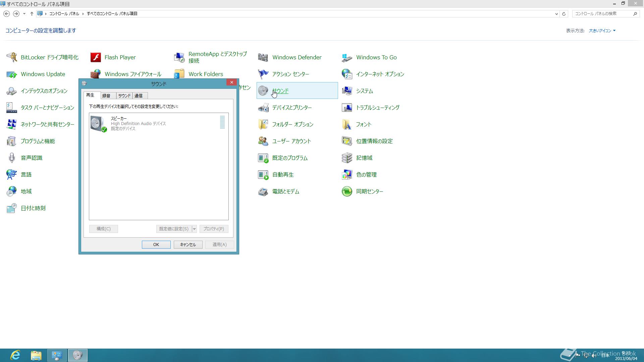Open 色の管理 icon
The width and height of the screenshot is (644, 362).
coord(347,175)
